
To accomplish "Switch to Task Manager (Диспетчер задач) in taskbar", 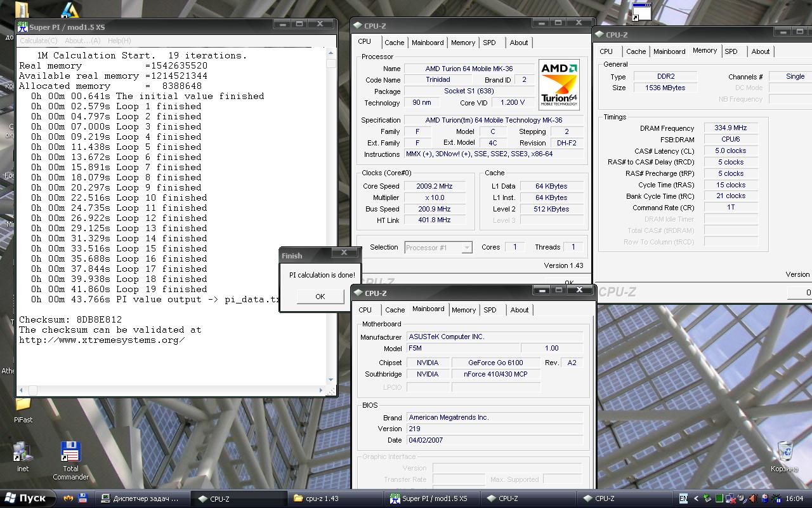I will (x=143, y=498).
